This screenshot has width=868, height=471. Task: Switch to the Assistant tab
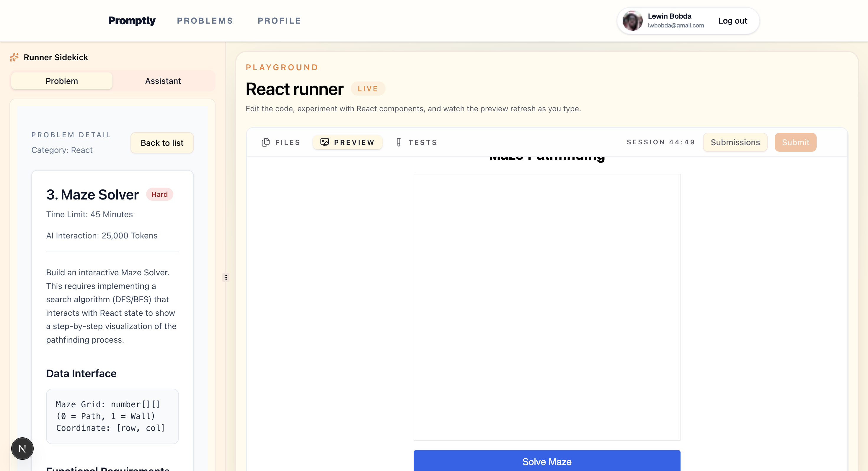click(x=163, y=81)
